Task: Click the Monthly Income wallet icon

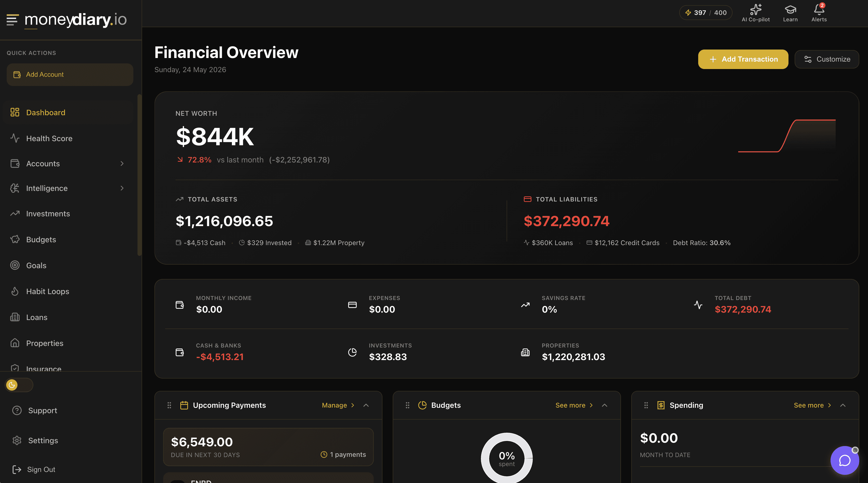Action: tap(180, 305)
